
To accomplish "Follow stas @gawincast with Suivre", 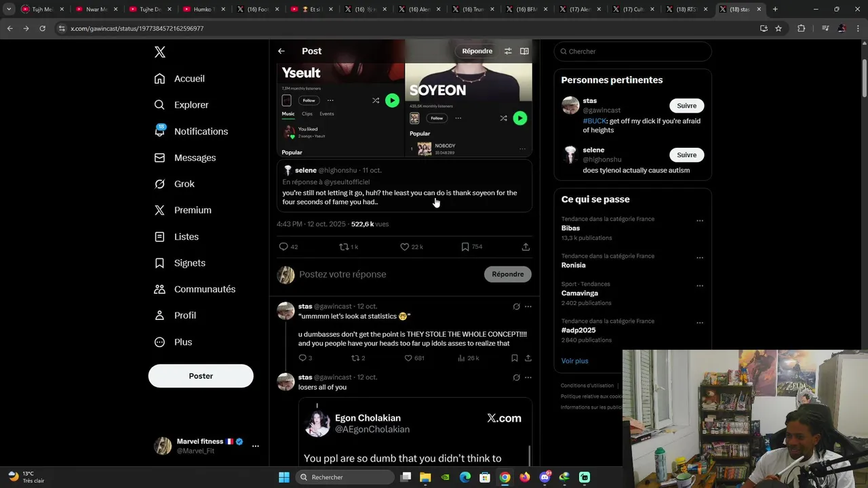I will tap(687, 106).
